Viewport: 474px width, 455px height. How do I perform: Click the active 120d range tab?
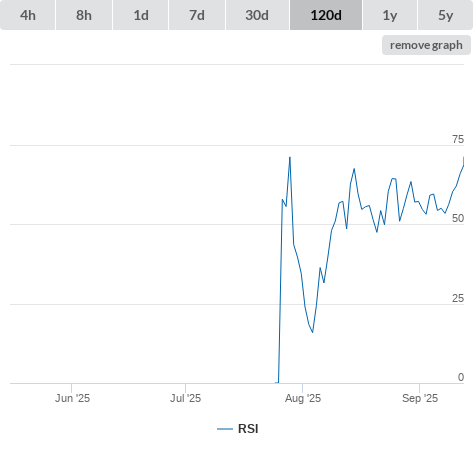326,15
